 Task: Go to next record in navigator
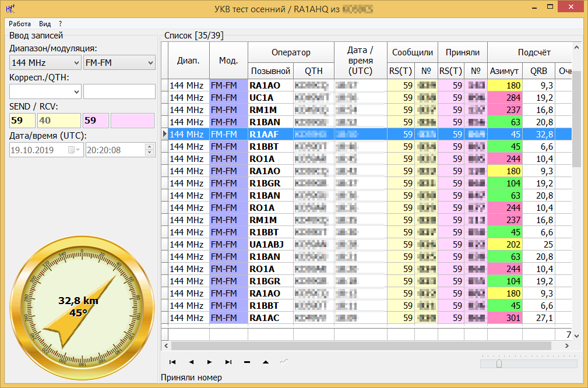point(210,362)
